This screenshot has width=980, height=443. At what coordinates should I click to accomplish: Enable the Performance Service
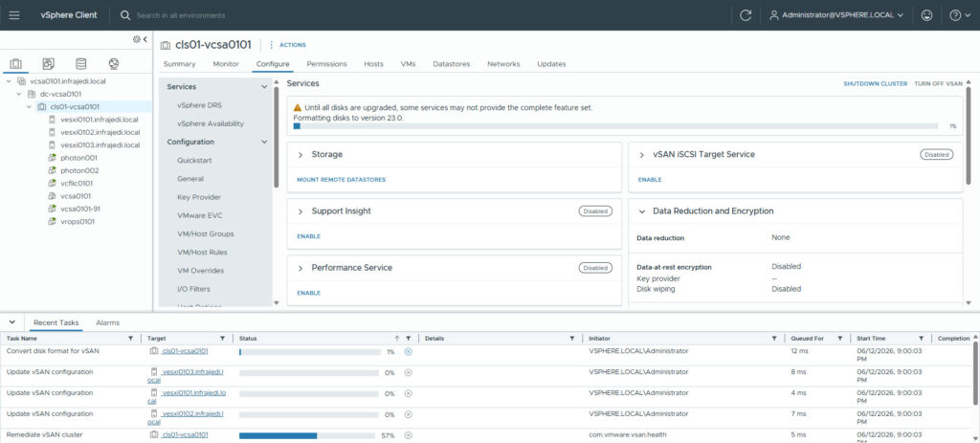point(309,293)
